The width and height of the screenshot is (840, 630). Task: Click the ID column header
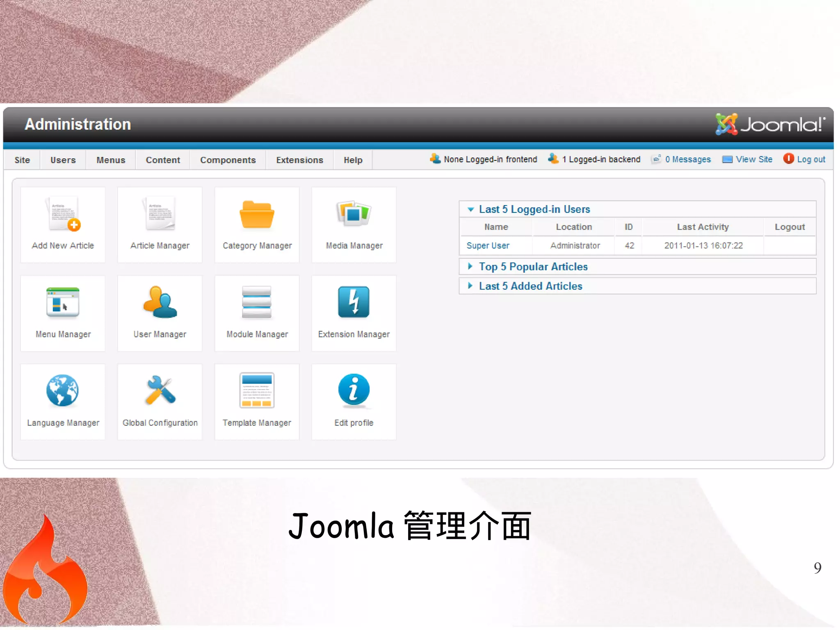click(x=628, y=227)
